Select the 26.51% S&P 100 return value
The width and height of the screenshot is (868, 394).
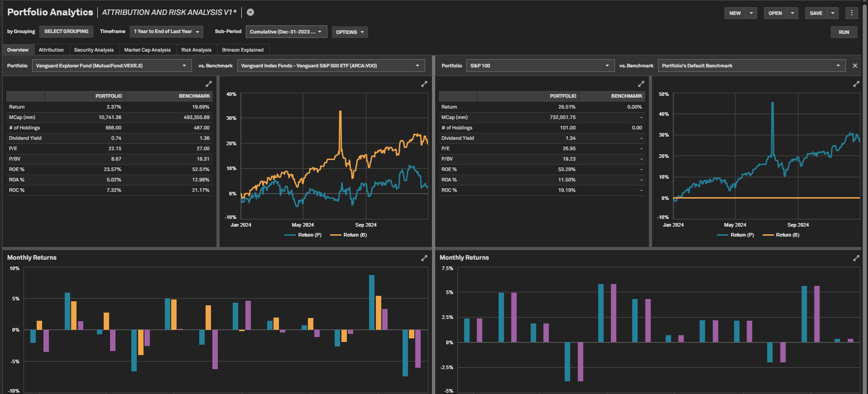click(x=567, y=107)
